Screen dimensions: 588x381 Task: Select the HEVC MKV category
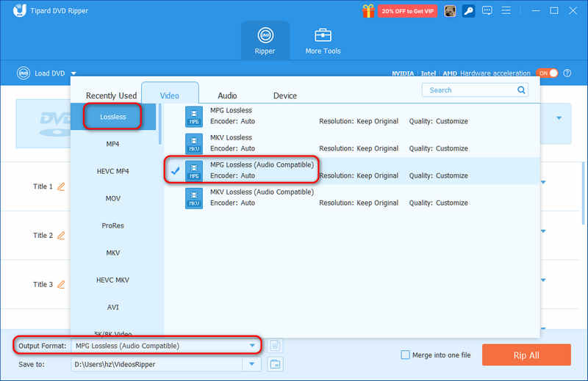point(113,280)
